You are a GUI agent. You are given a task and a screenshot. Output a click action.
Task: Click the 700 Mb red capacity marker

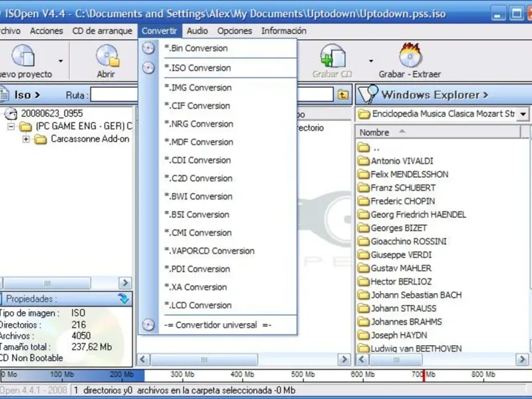point(424,376)
